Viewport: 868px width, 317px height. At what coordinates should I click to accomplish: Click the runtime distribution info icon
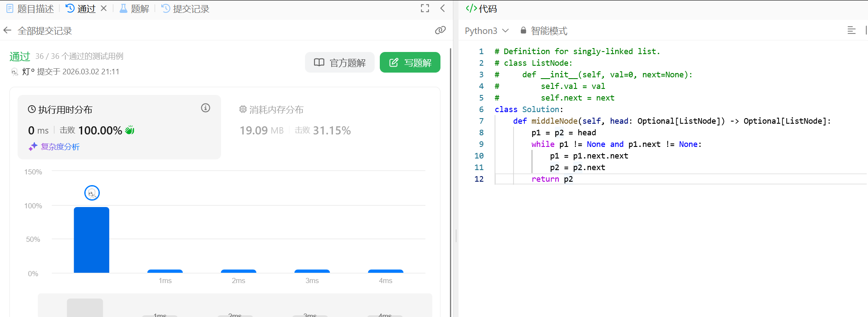206,108
